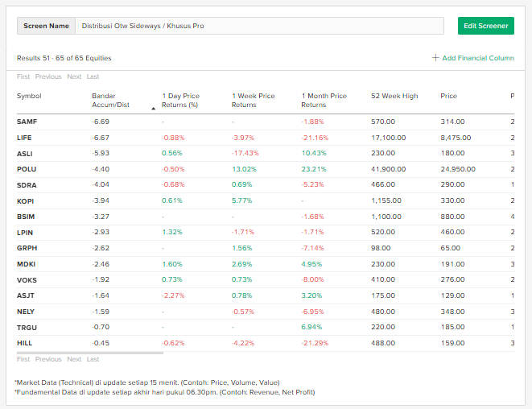Sort table by Price column header
The image size is (532, 409).
448,96
